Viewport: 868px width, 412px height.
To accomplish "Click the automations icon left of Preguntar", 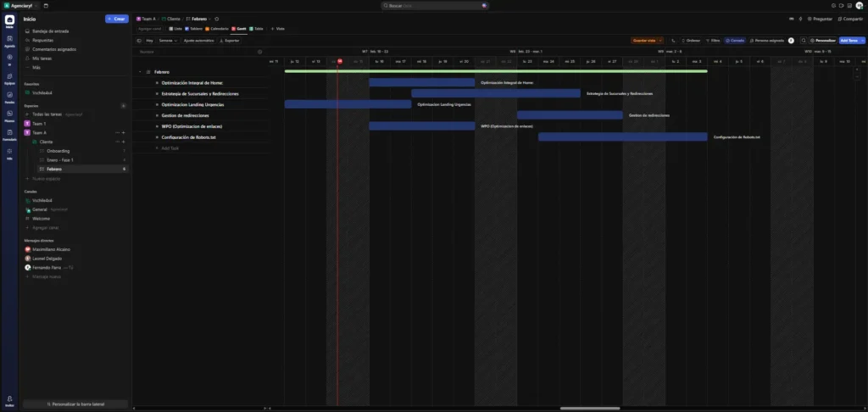I will (800, 19).
